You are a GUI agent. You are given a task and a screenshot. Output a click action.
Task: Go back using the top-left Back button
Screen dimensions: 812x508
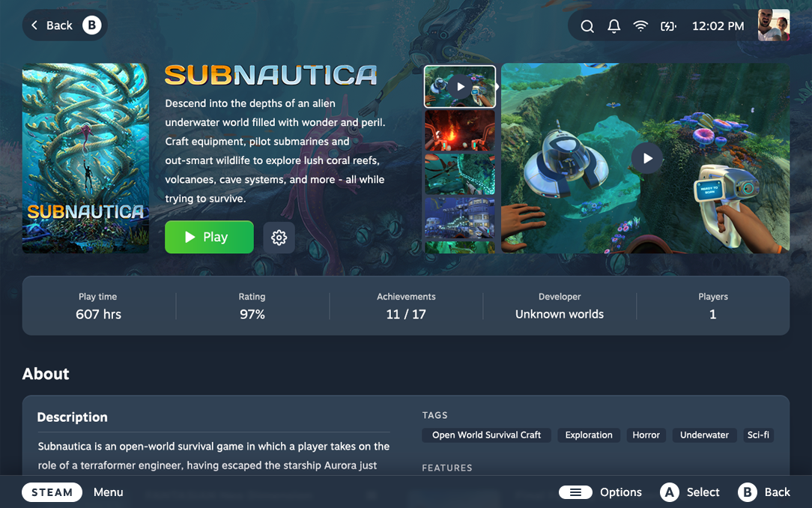64,25
